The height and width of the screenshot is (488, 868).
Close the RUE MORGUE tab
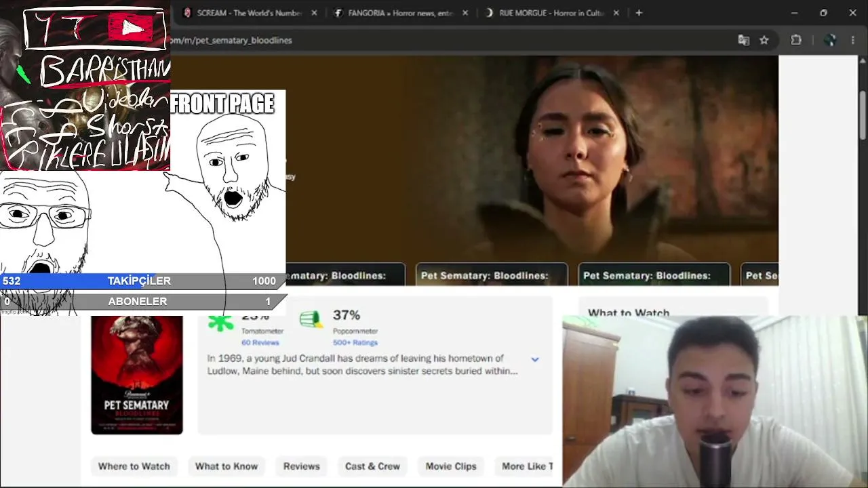click(616, 13)
